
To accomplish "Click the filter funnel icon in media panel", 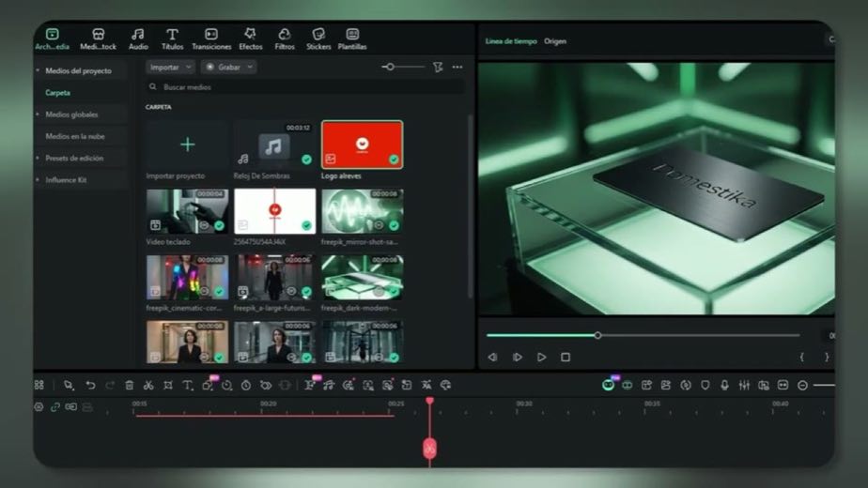I will tap(438, 67).
